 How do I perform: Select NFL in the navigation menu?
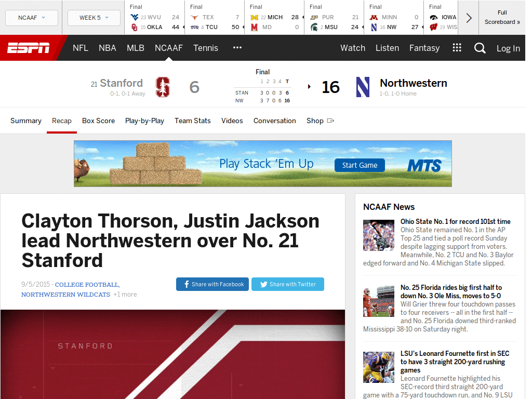[81, 48]
